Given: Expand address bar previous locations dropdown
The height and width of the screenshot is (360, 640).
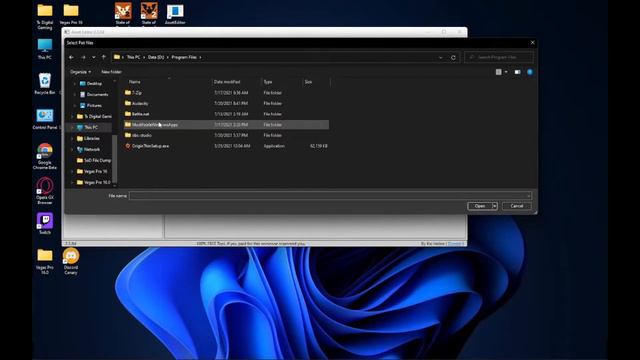Looking at the screenshot, I should (440, 58).
